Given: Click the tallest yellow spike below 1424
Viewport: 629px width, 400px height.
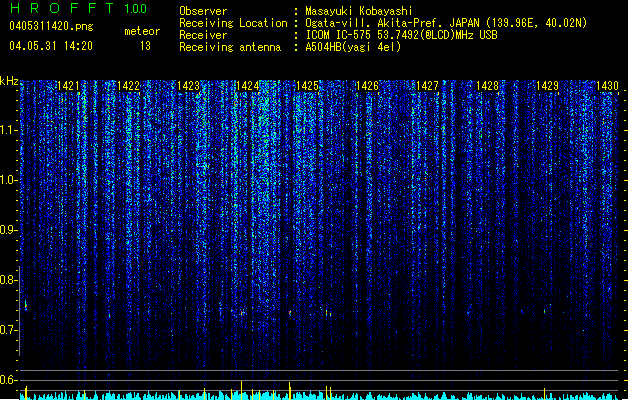Looking at the screenshot, I should pyautogui.click(x=241, y=390).
